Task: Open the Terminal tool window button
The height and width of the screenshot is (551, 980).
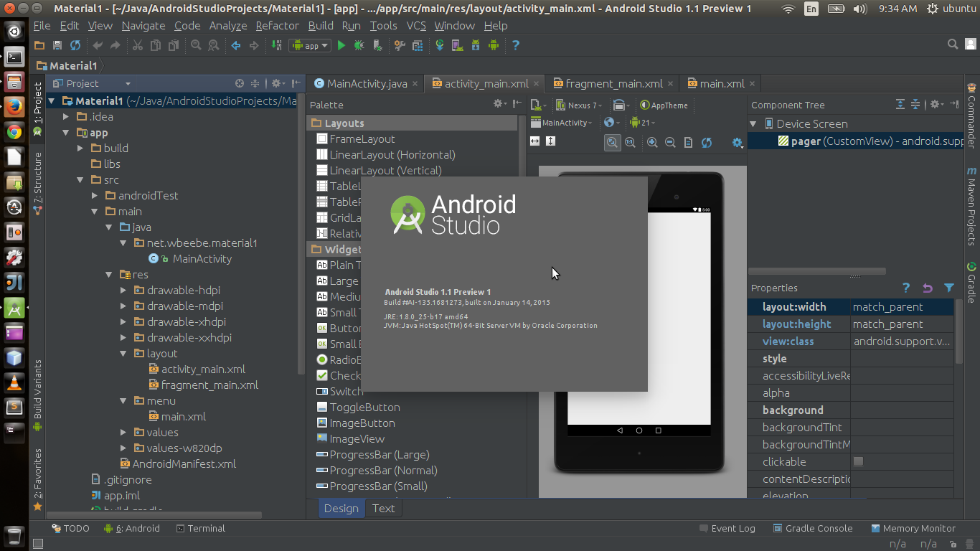Action: click(x=200, y=528)
